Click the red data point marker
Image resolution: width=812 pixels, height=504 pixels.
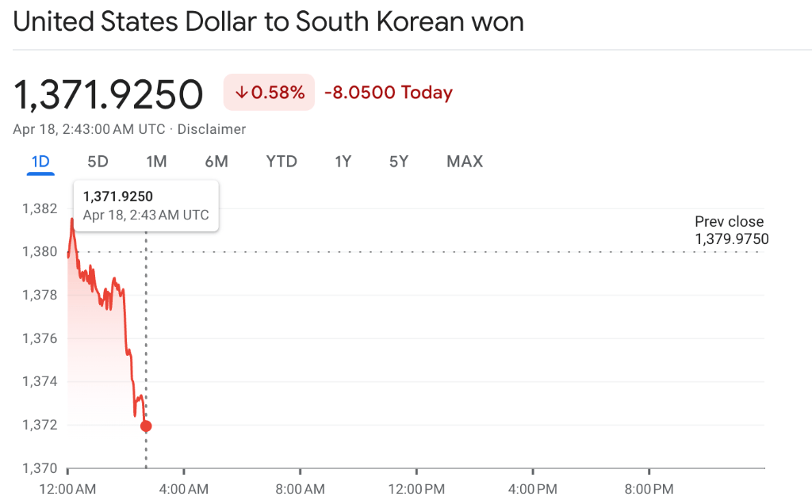click(x=146, y=426)
